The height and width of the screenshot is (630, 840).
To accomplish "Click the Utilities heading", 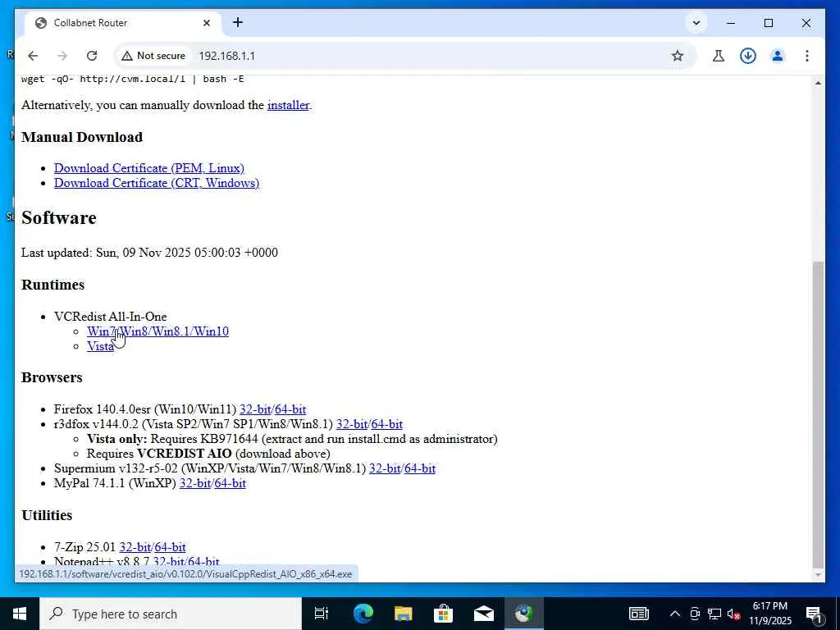I will point(47,515).
